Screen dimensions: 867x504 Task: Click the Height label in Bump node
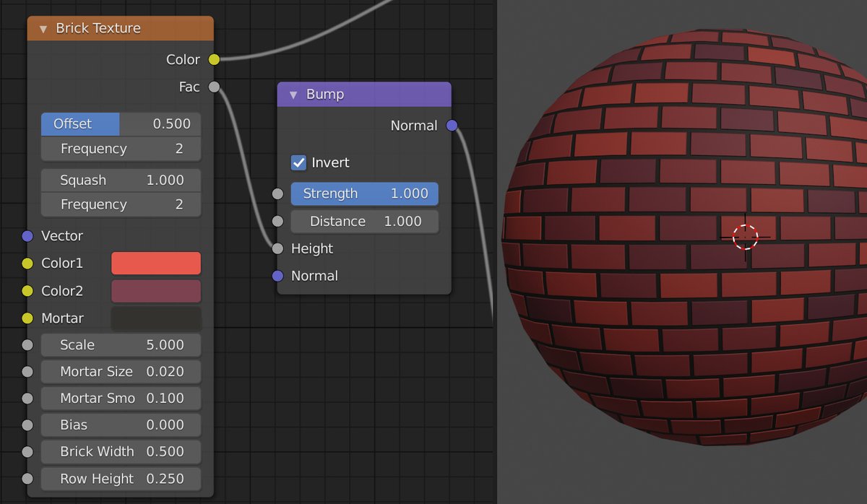(x=312, y=248)
